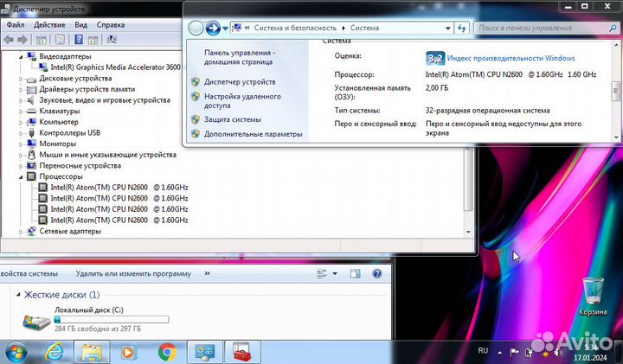This screenshot has height=364, width=623.
Task: Open the Действие menu
Action: pos(49,24)
